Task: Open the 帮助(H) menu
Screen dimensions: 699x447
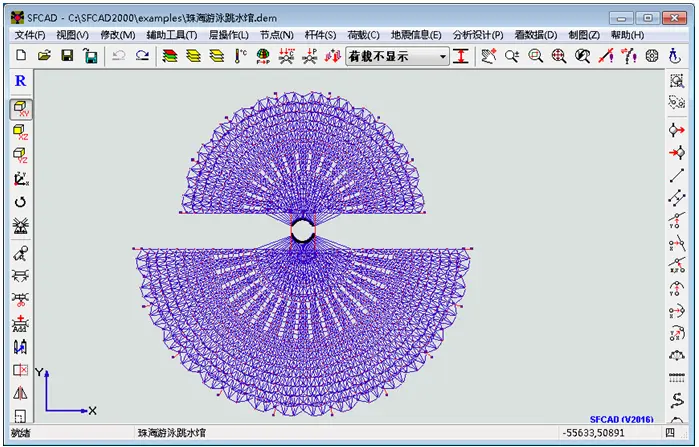Action: 627,35
